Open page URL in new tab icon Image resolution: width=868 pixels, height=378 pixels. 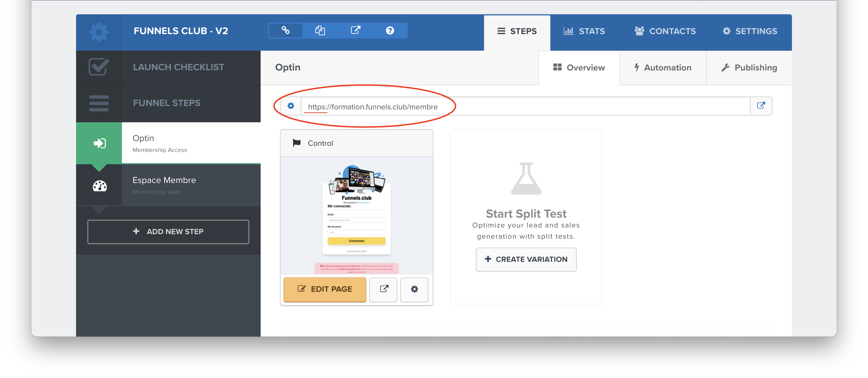tap(761, 106)
